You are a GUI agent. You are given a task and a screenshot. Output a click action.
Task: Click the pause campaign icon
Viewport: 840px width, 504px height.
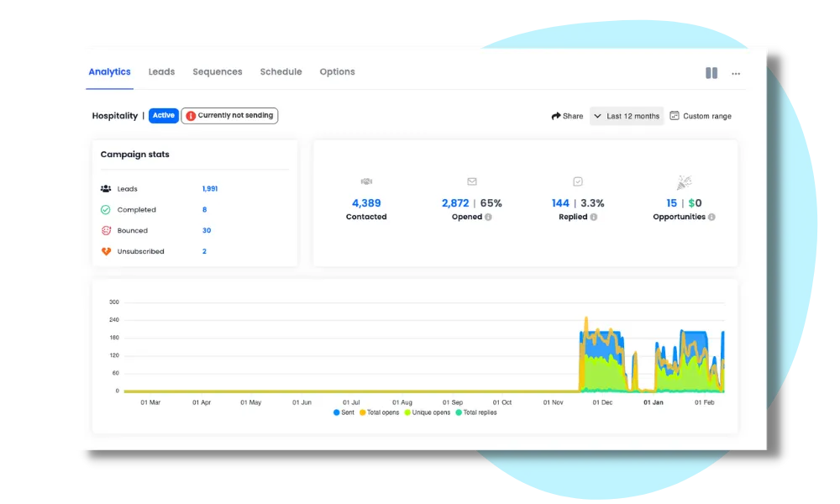(711, 73)
